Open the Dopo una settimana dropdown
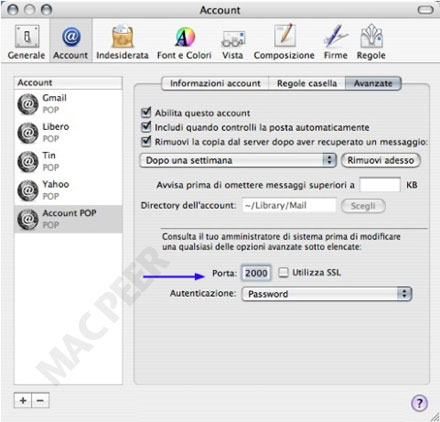 point(238,160)
